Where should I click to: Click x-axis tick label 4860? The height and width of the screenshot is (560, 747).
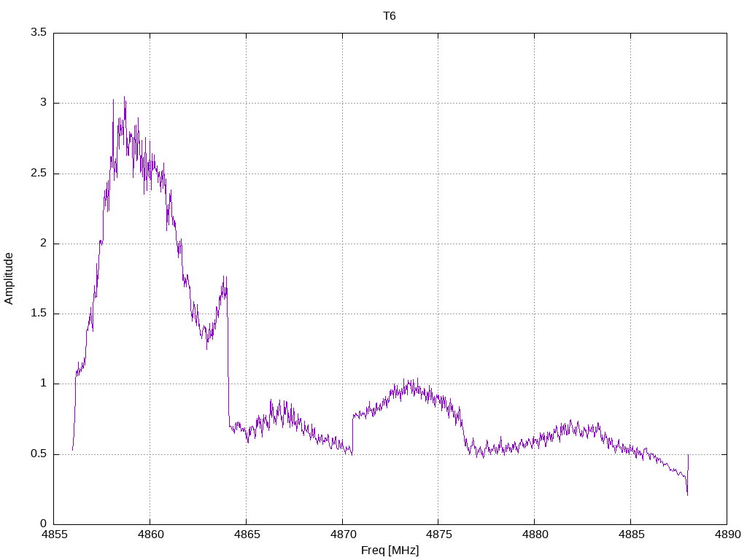pyautogui.click(x=150, y=534)
